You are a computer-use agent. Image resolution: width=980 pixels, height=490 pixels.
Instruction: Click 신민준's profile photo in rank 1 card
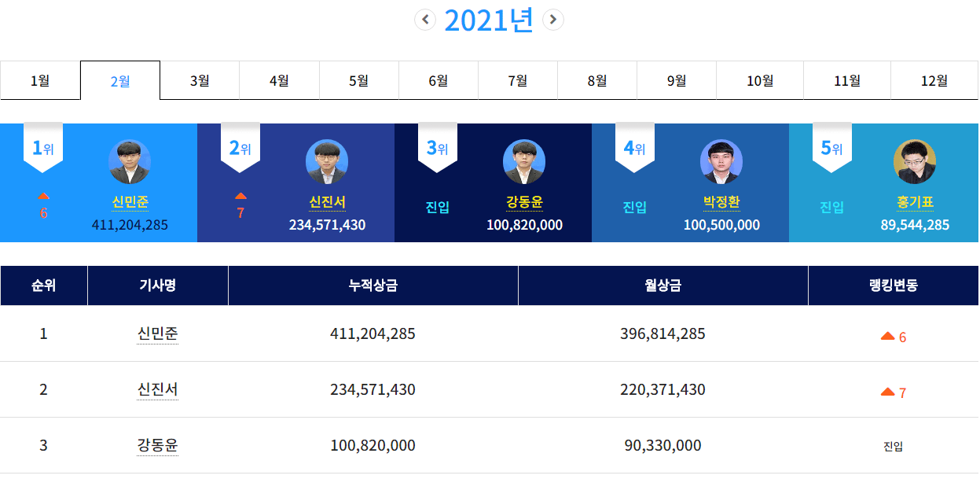130,162
